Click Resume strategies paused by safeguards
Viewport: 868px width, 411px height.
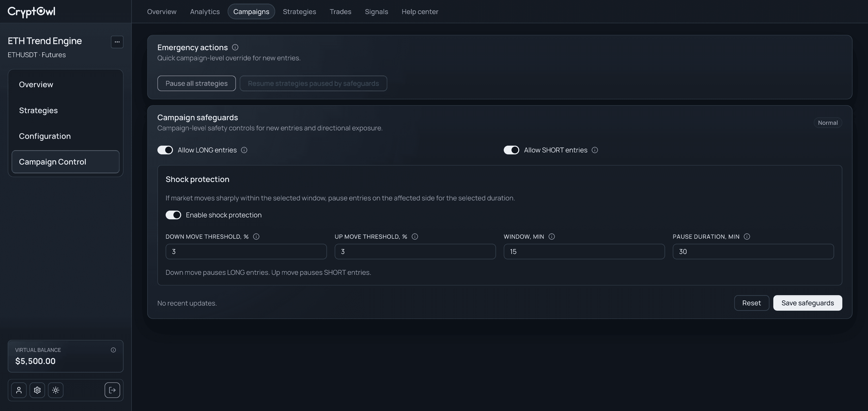coord(313,83)
